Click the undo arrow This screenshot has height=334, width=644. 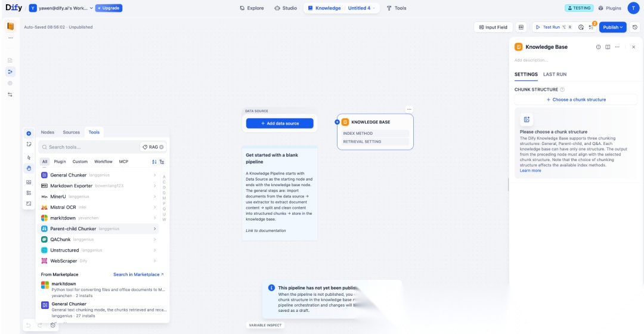point(29,325)
